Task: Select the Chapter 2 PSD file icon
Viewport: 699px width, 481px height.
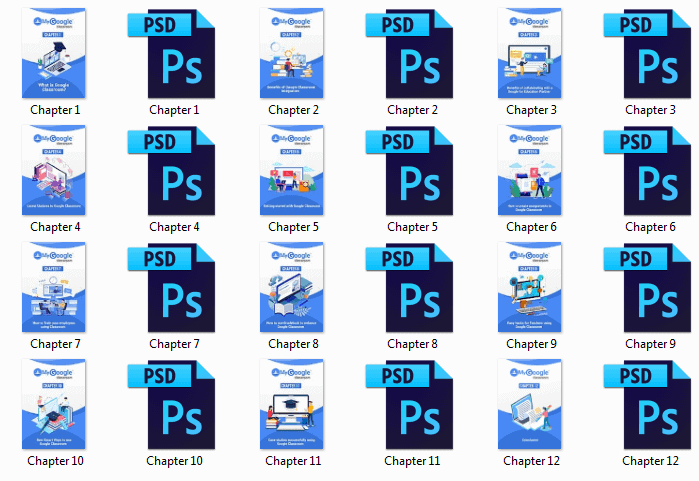Action: tap(410, 53)
